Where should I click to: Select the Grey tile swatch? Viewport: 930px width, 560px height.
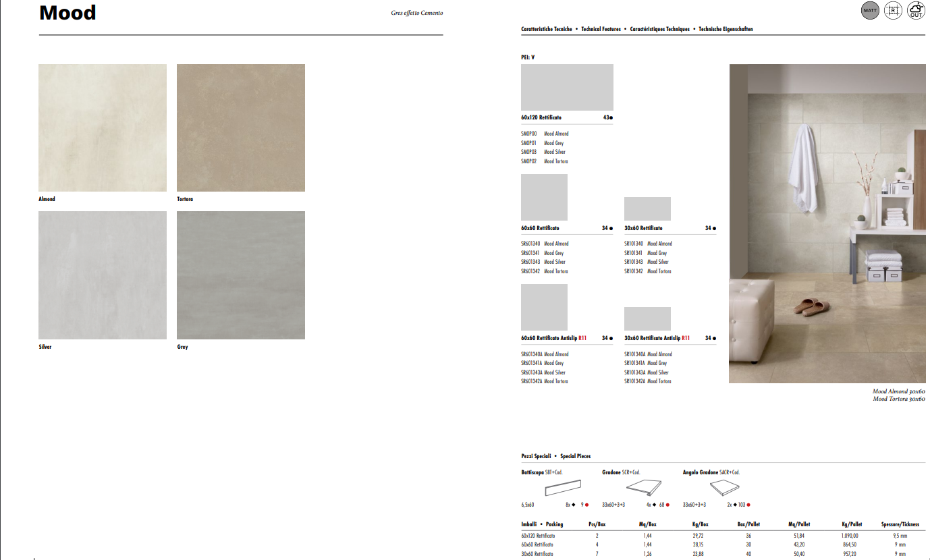pos(241,275)
